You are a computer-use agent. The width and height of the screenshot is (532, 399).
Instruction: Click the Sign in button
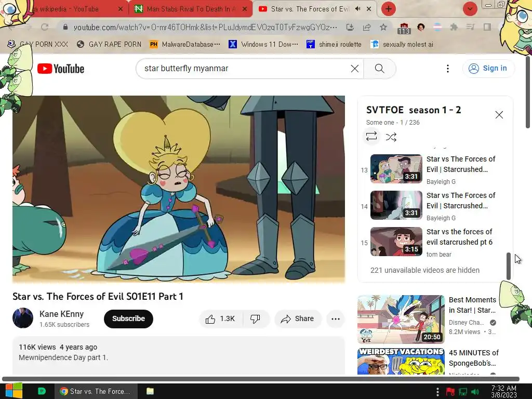(488, 68)
